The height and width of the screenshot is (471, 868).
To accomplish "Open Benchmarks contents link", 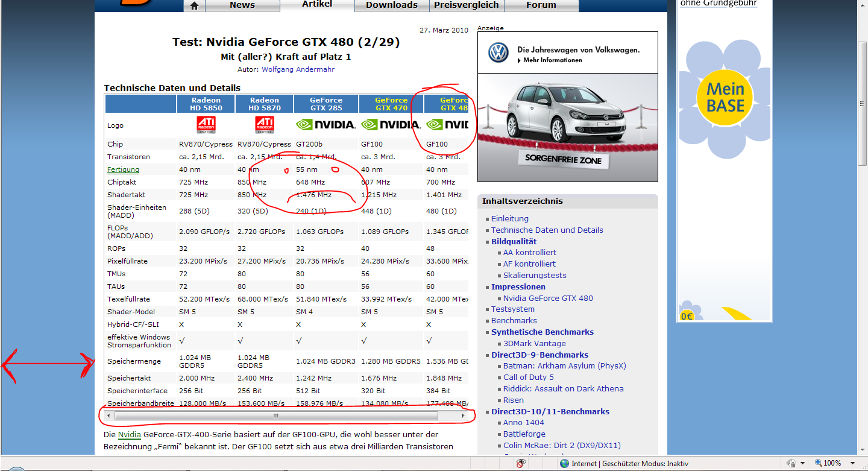I will pyautogui.click(x=514, y=321).
